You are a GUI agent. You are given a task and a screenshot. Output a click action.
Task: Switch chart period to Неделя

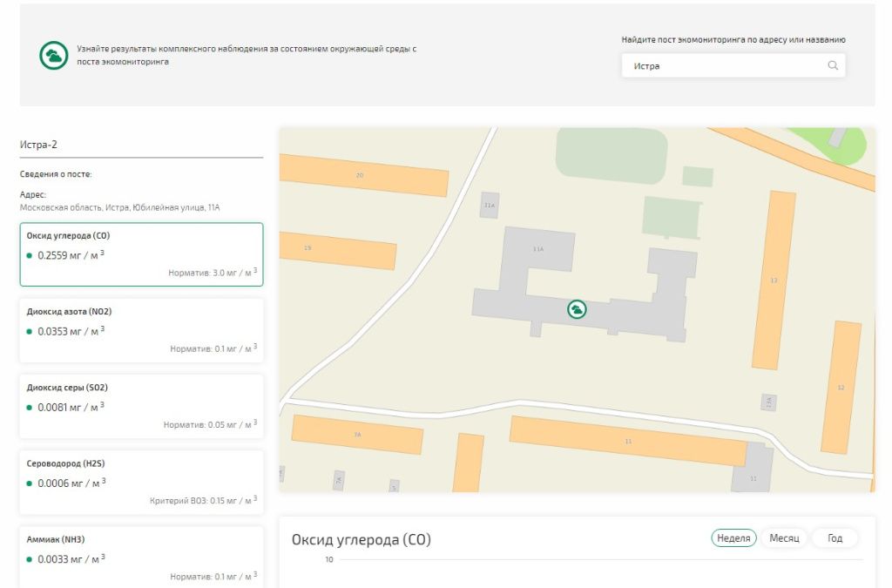point(733,538)
